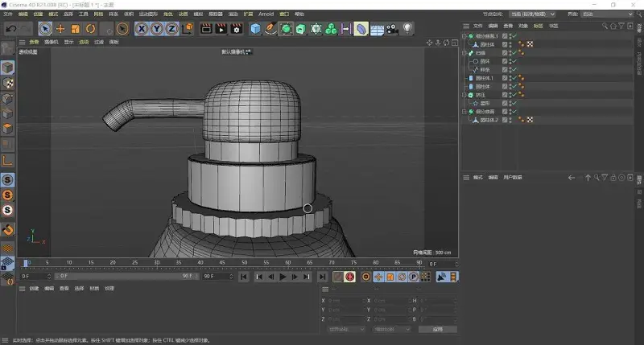Render the active view

tap(206, 29)
